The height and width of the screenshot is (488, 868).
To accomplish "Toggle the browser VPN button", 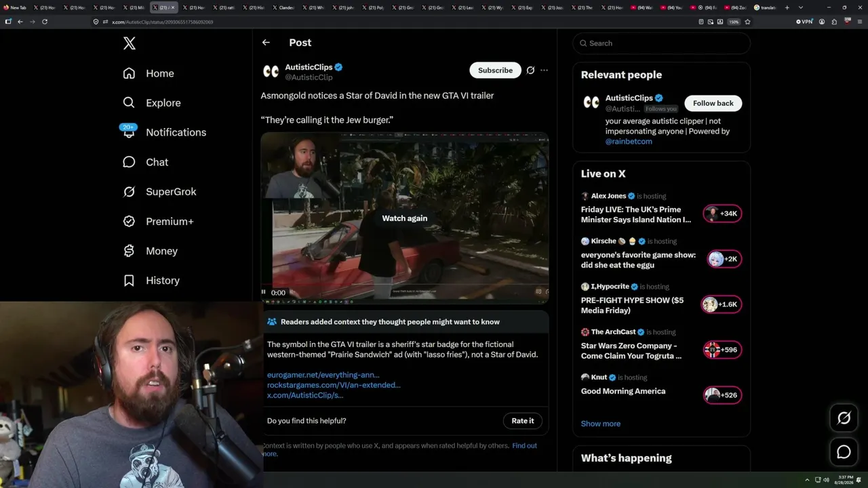I will pyautogui.click(x=804, y=22).
